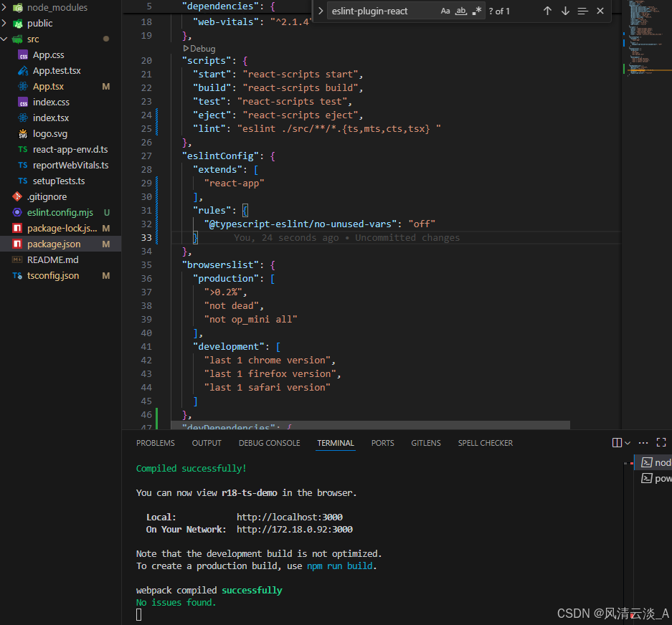Image resolution: width=672 pixels, height=625 pixels.
Task: Toggle Use Regular Expression in find widget
Action: pyautogui.click(x=477, y=11)
